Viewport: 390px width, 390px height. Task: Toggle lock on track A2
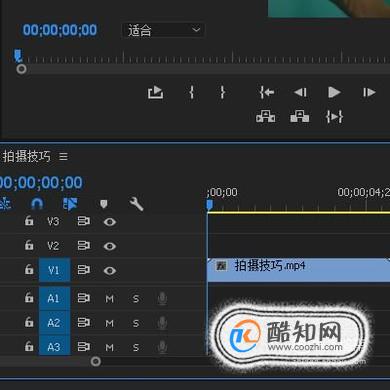(29, 322)
